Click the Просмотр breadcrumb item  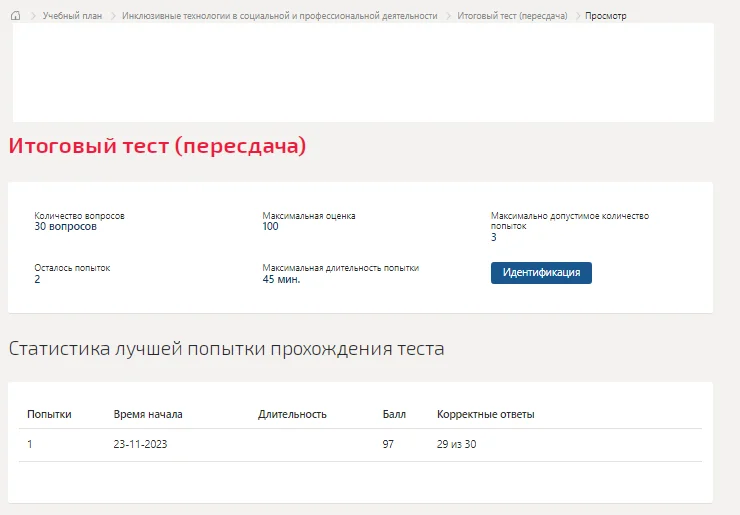[605, 16]
